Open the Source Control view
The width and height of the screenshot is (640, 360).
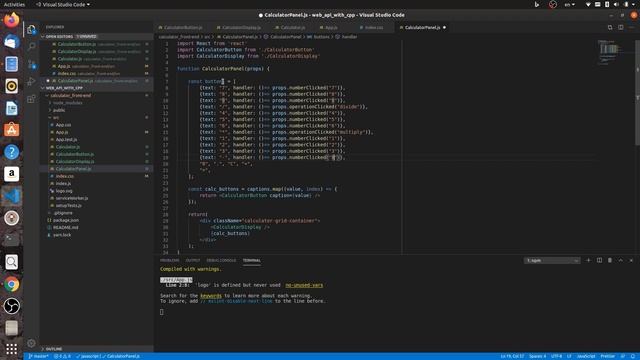[x=31, y=64]
